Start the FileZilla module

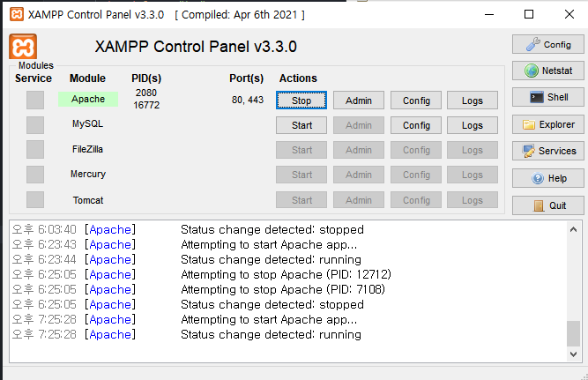coord(301,150)
